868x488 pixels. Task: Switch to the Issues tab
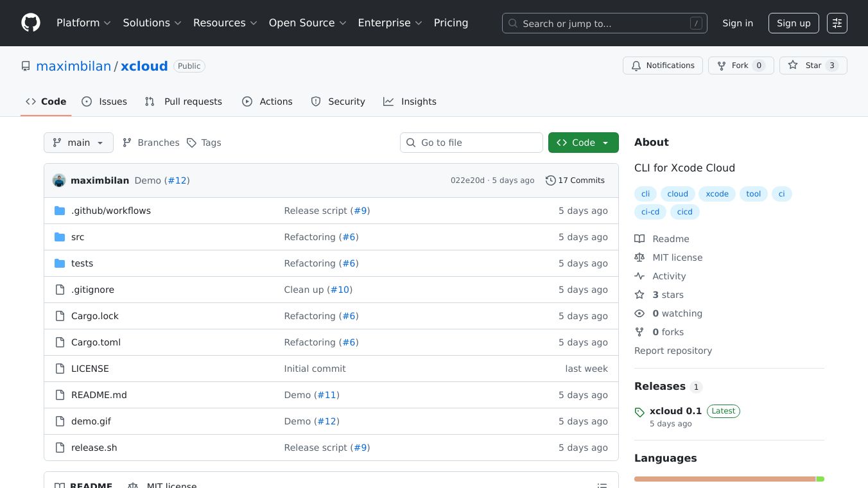coord(105,101)
